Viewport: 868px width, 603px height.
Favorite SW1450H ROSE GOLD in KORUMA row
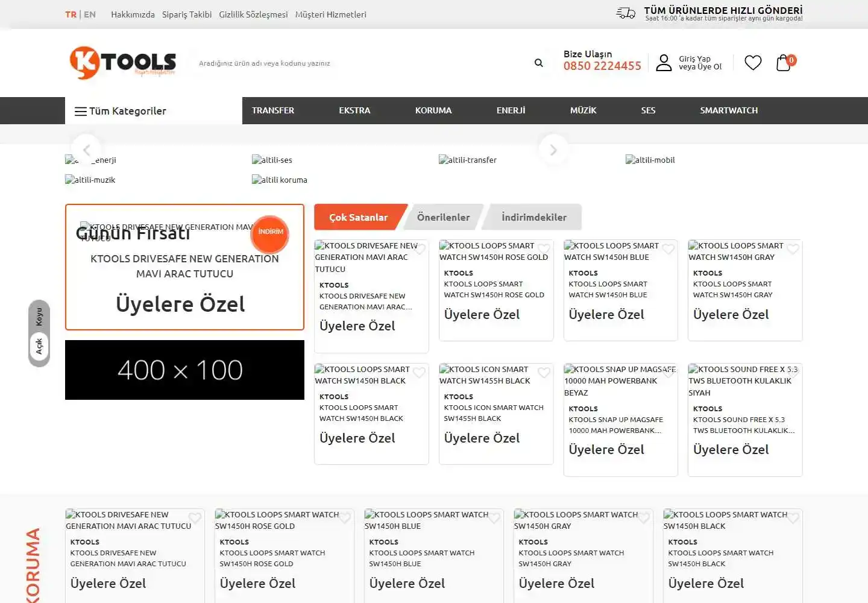point(345,518)
